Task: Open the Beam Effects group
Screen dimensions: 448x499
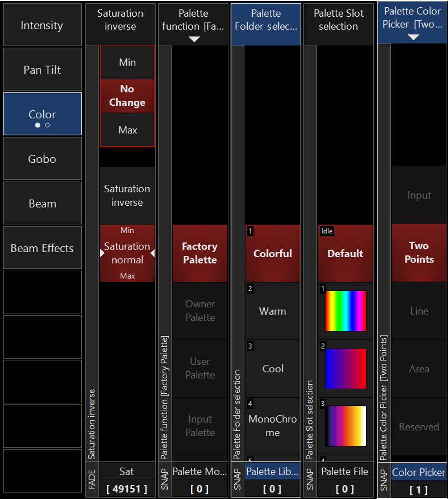Action: click(42, 248)
